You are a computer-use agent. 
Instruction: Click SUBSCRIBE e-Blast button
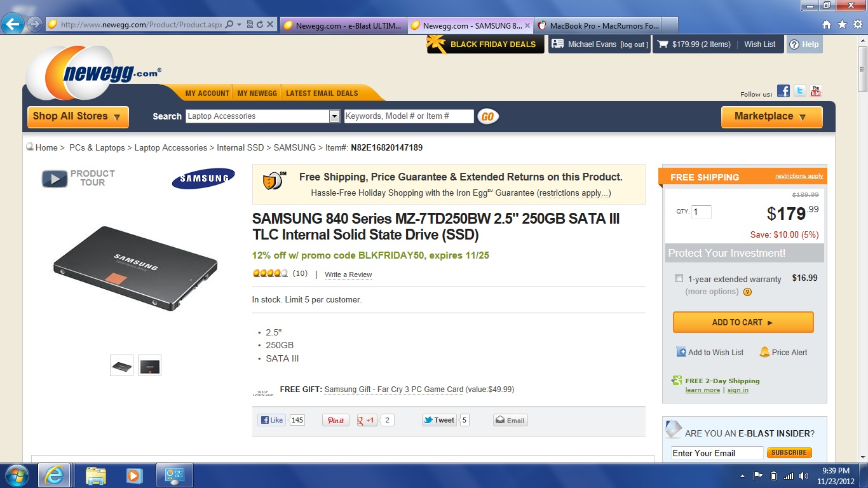[789, 453]
